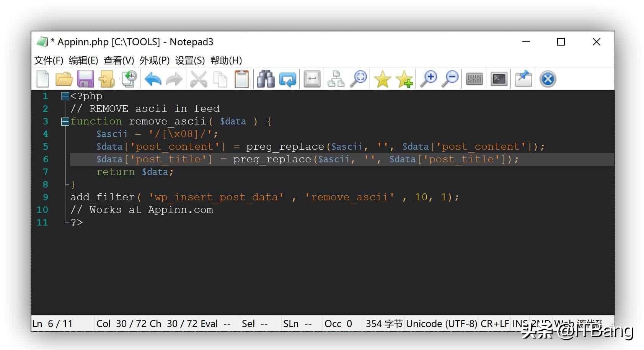Click the comment '// REMOVE ascii in feed'
The image size is (644, 350).
(145, 109)
